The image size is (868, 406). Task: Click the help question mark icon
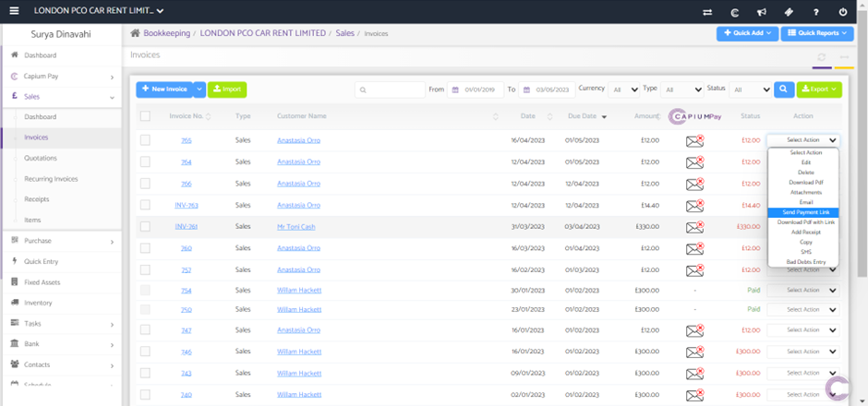816,12
